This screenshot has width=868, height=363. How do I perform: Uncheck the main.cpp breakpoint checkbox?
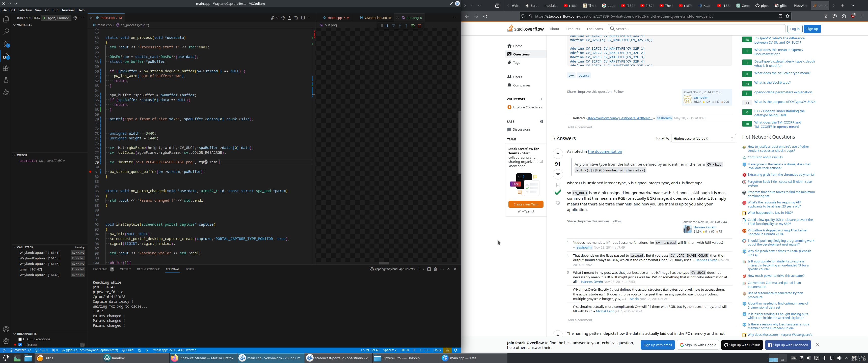pos(20,345)
